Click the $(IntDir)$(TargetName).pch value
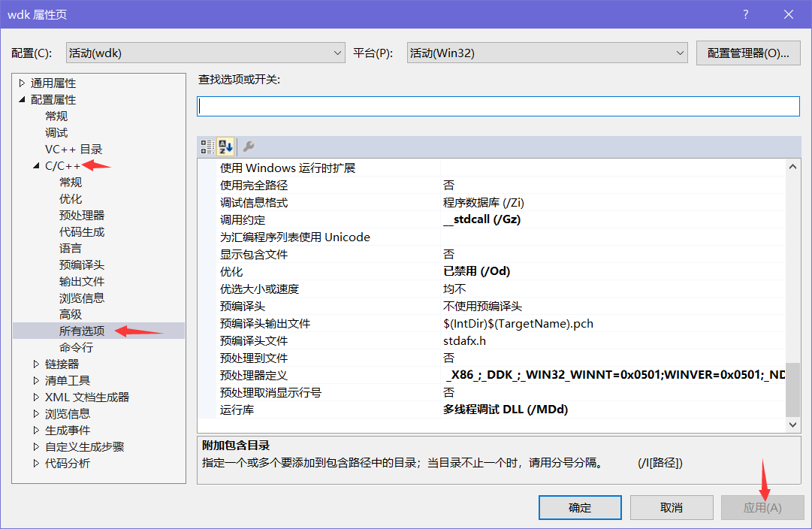 click(518, 323)
